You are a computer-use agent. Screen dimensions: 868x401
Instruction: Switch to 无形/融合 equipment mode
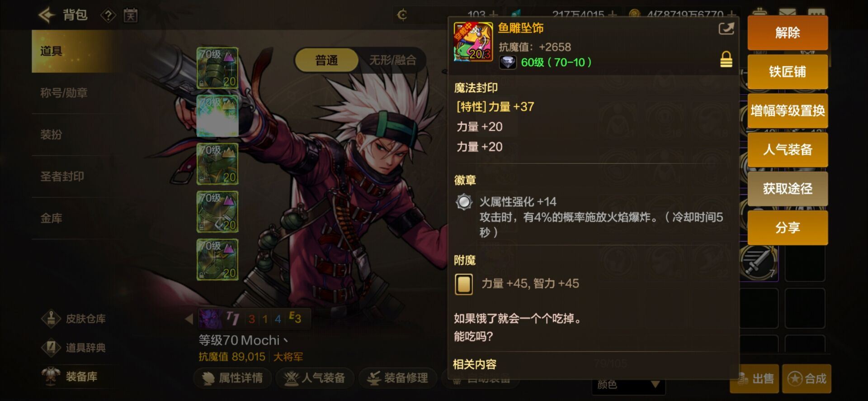[x=392, y=60]
